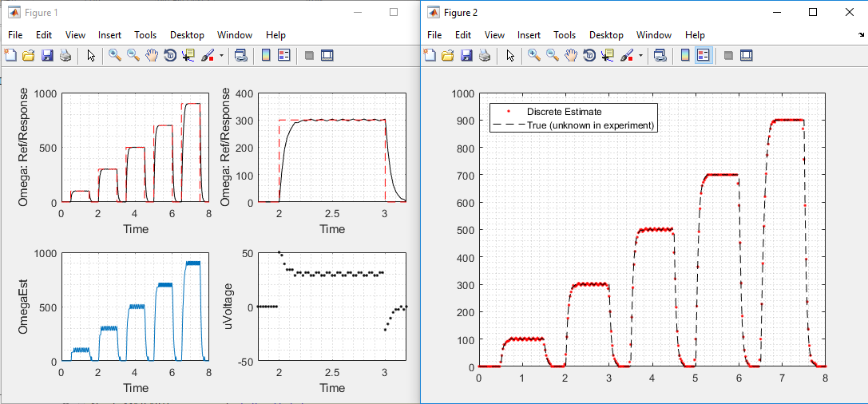Click the 'OmegaEst' axis label in Figure 1

point(23,307)
